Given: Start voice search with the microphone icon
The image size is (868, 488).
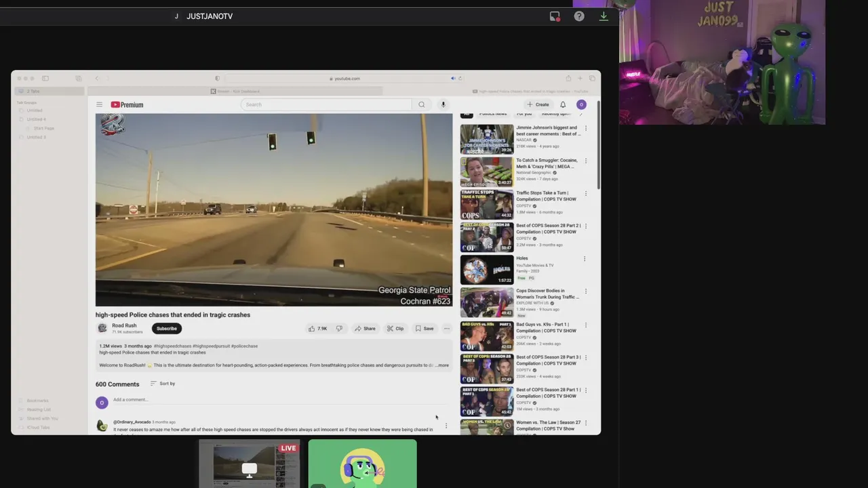Looking at the screenshot, I should point(443,104).
